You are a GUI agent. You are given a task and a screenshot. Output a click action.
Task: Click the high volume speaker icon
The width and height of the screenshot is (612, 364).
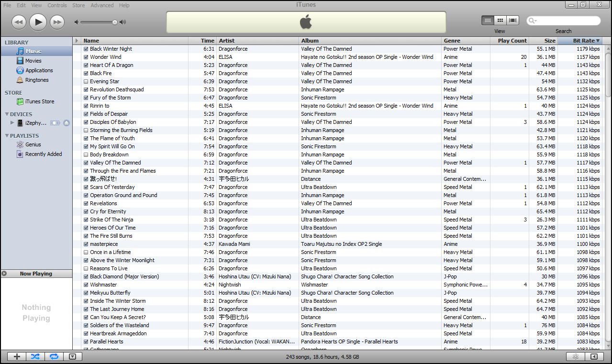click(x=123, y=22)
